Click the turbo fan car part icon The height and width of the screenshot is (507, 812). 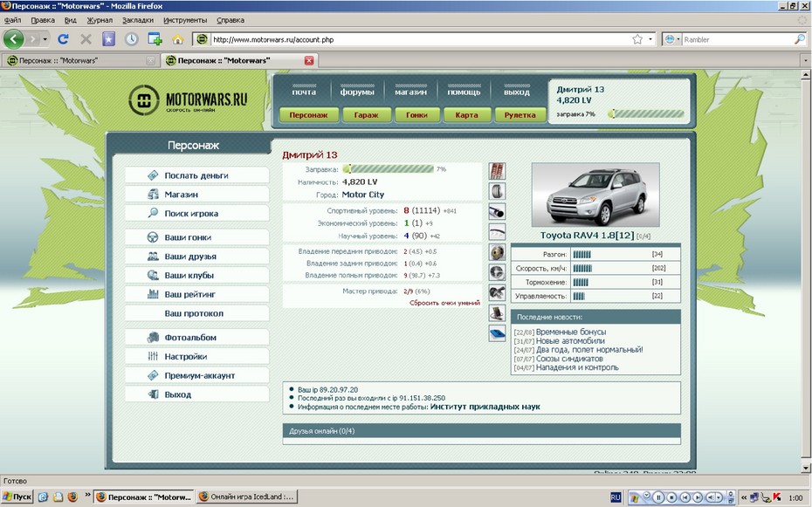[x=497, y=272]
